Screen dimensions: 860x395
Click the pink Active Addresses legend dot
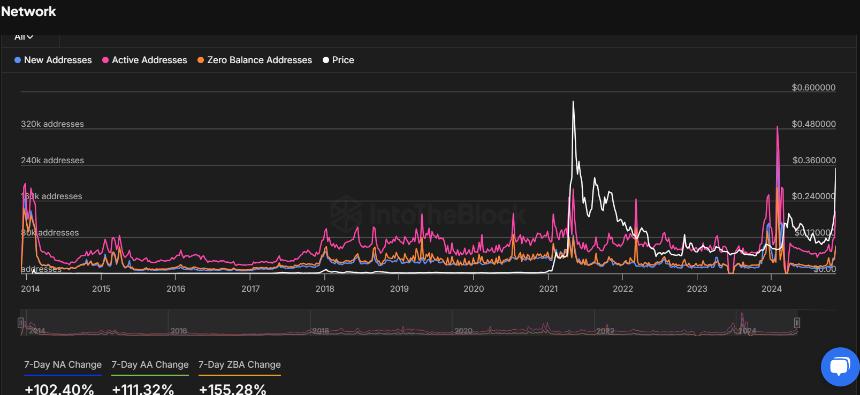click(105, 60)
